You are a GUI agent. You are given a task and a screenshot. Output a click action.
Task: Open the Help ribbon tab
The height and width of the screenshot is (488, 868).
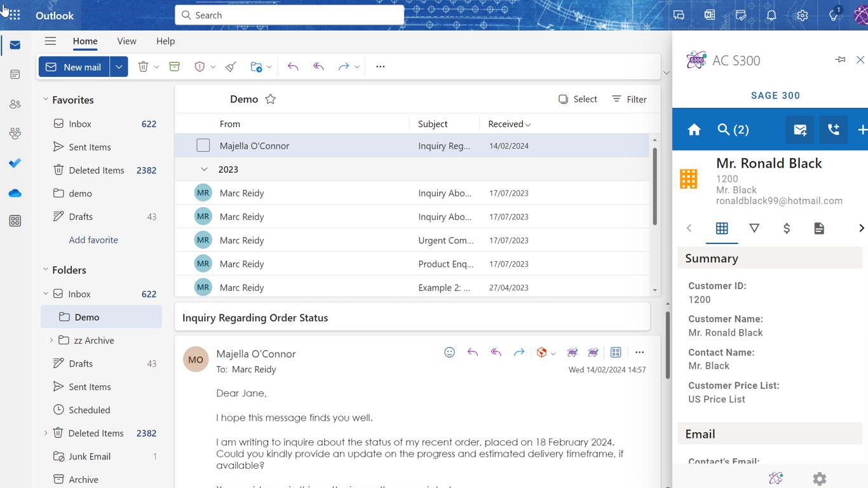[165, 41]
